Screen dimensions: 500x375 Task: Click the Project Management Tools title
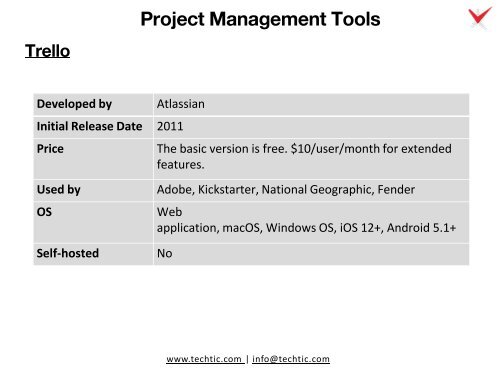click(260, 19)
